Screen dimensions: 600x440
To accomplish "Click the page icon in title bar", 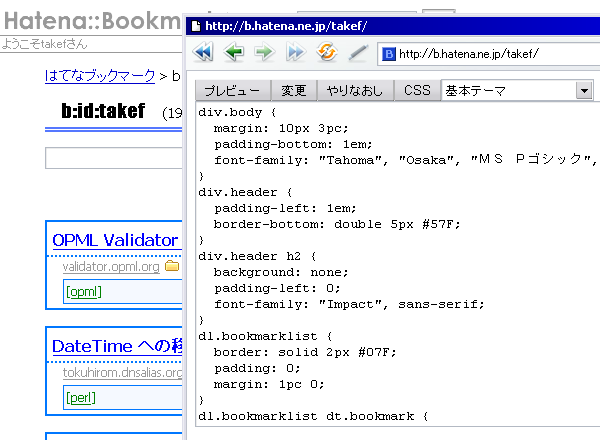I will (196, 26).
